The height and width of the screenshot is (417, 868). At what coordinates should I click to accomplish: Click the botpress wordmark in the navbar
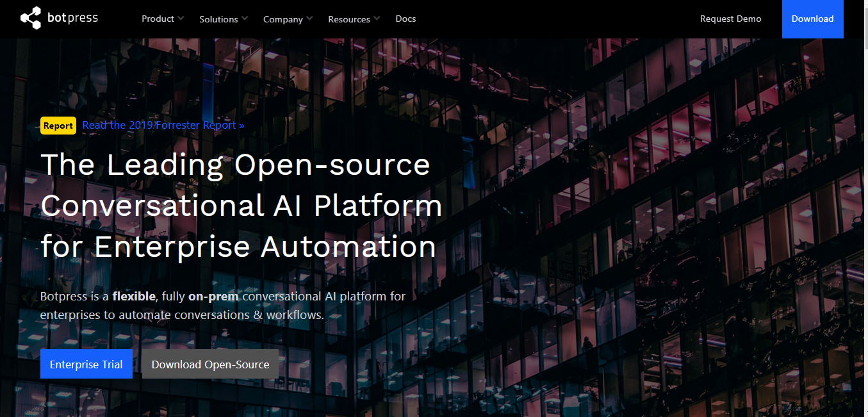coord(72,18)
